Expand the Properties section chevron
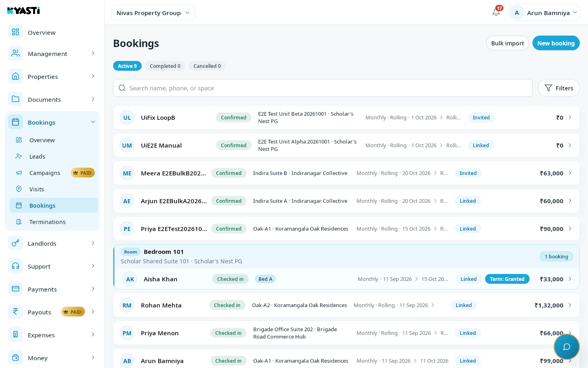Viewport: 588px width, 368px height. (x=93, y=76)
